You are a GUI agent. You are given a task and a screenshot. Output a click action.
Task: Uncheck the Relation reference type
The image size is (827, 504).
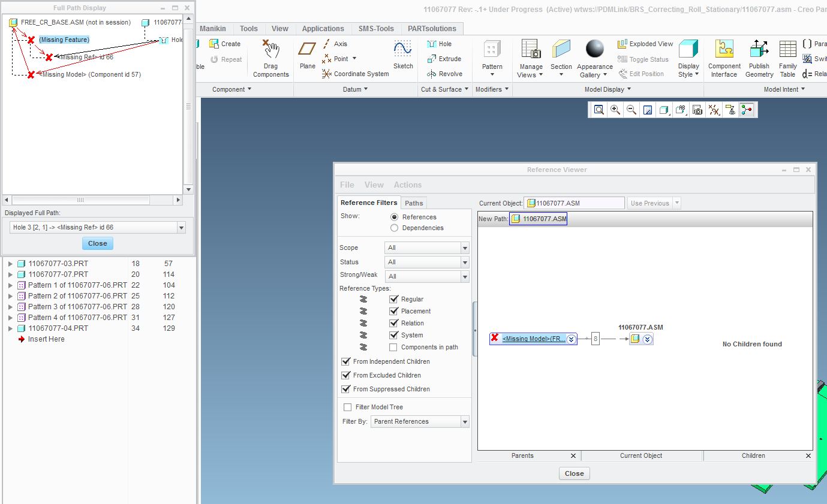click(394, 323)
